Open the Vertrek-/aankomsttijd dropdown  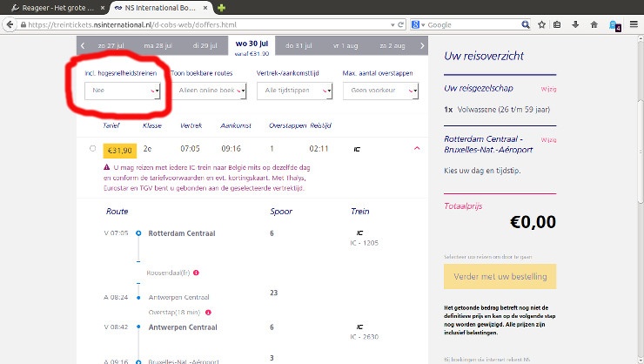coord(294,91)
